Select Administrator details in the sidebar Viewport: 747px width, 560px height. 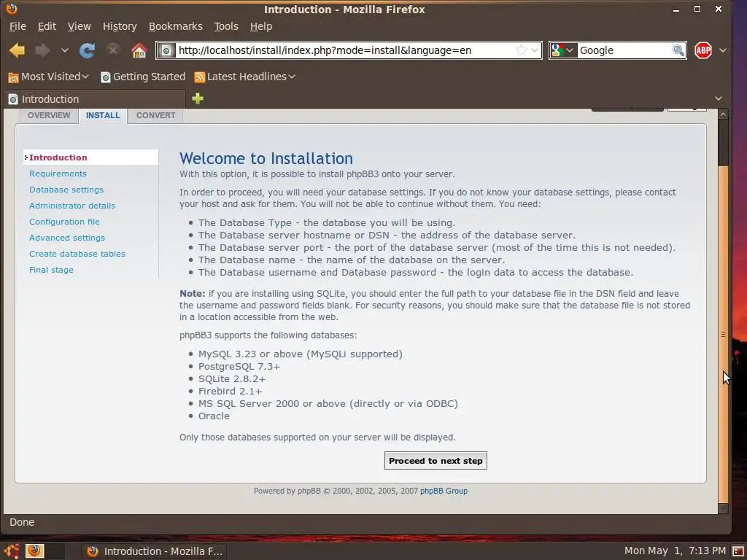(x=72, y=206)
